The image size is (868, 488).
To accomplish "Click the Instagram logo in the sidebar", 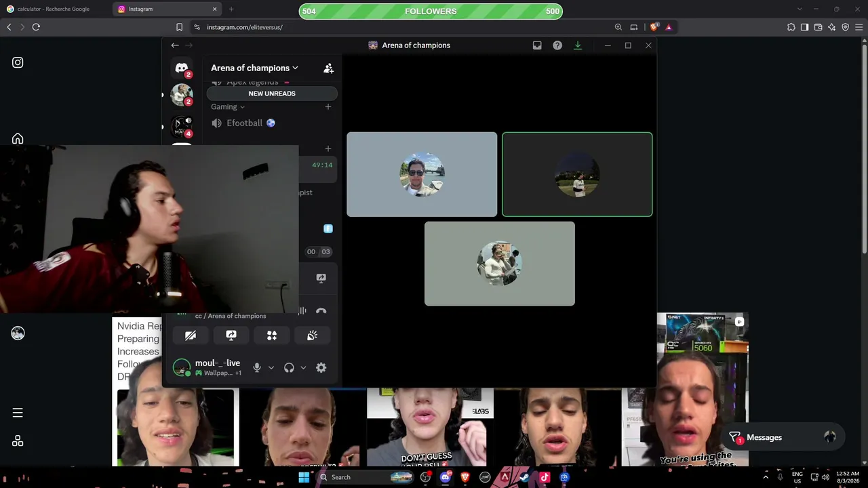I will pos(18,62).
